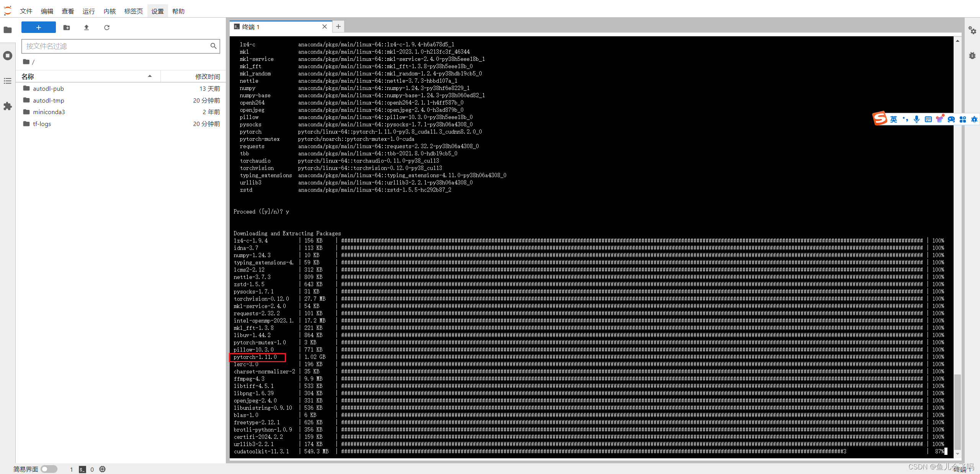Toggle the 名称 column sort direction arrow
Image resolution: width=980 pixels, height=474 pixels.
150,76
